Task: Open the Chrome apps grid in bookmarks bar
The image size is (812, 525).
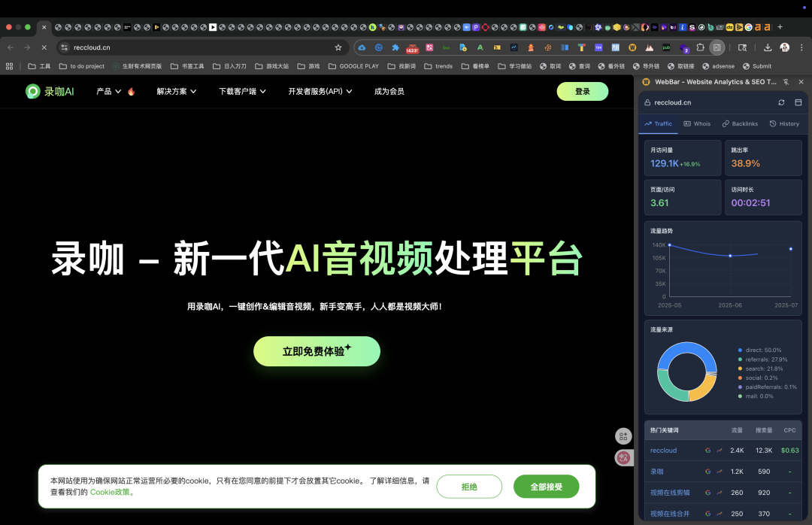Action: (x=9, y=66)
